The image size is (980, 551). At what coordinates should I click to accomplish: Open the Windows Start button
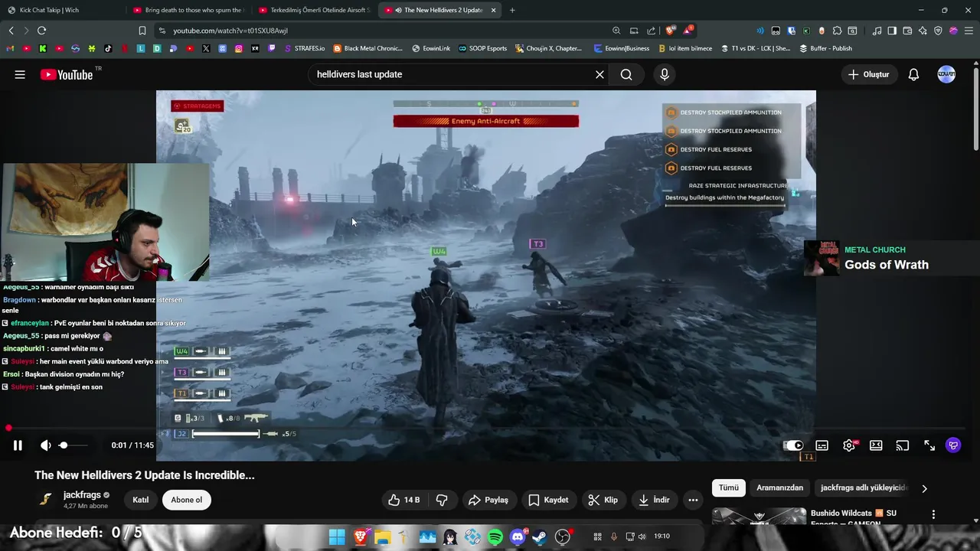(337, 537)
